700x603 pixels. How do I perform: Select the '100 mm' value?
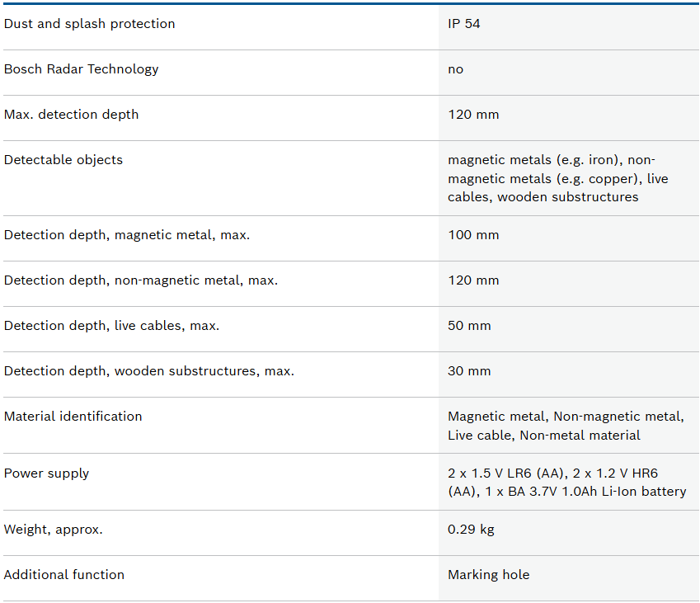tap(473, 235)
